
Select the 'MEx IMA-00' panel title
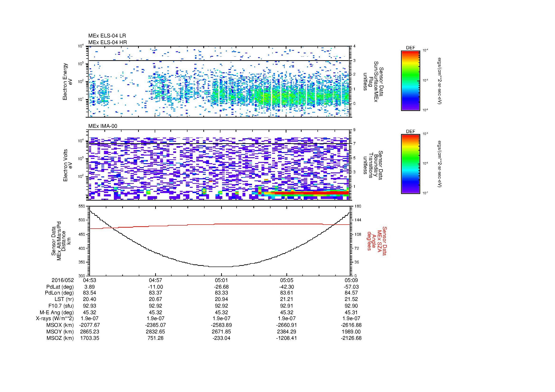(103, 126)
